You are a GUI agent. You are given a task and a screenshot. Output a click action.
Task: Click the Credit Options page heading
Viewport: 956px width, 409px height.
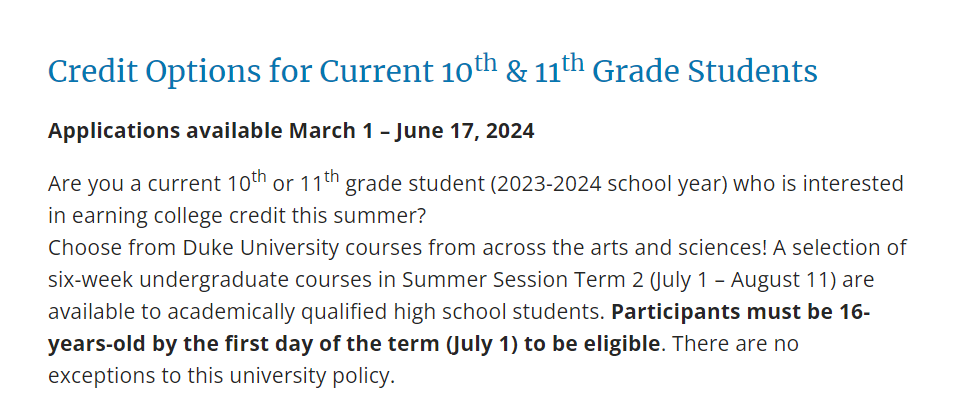(x=433, y=71)
